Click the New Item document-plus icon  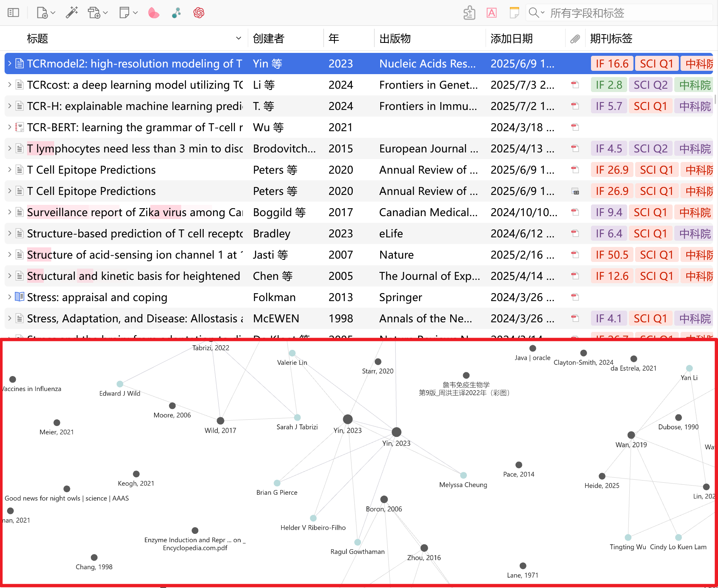(42, 13)
